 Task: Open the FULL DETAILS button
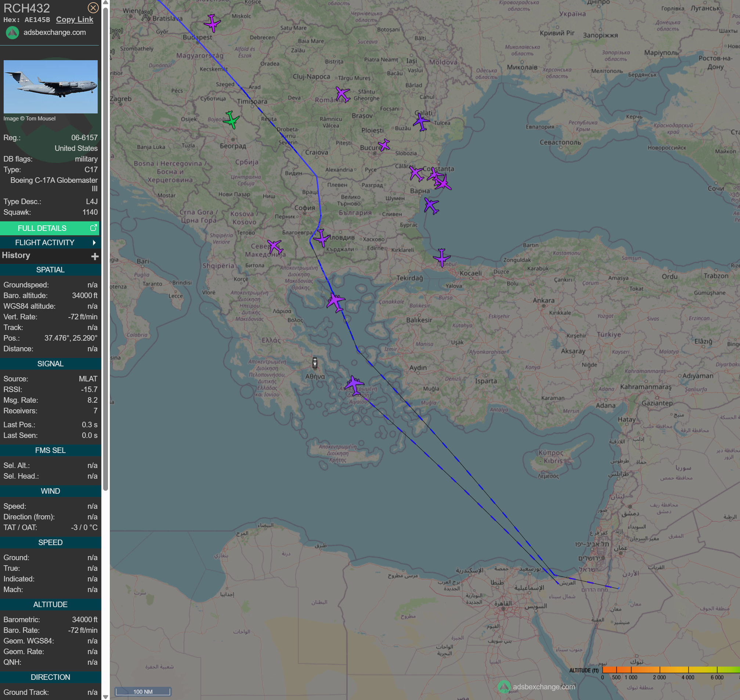[x=50, y=228]
